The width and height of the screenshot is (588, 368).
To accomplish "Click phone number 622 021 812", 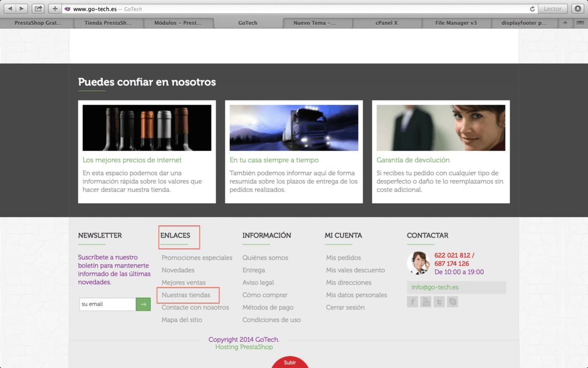I will [x=452, y=255].
